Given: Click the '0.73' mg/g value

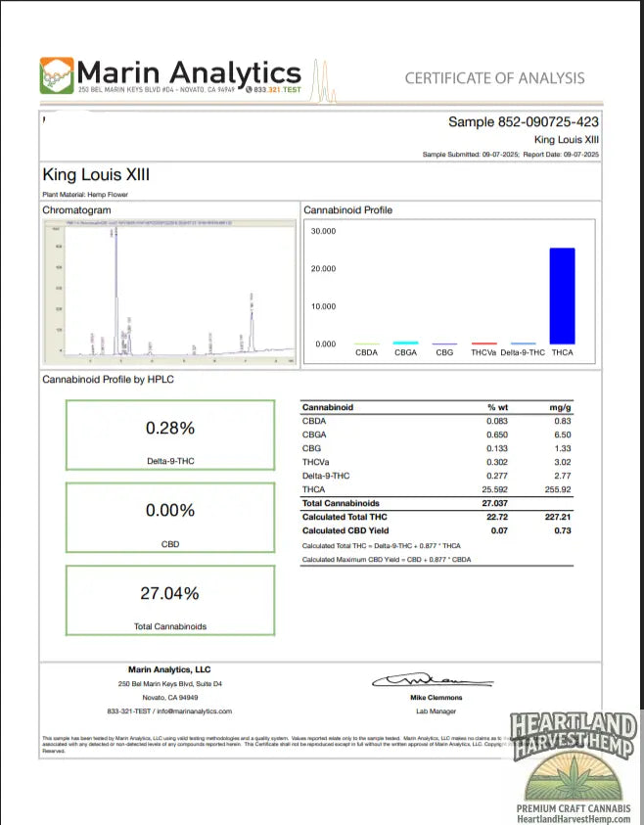Looking at the screenshot, I should coord(563,530).
